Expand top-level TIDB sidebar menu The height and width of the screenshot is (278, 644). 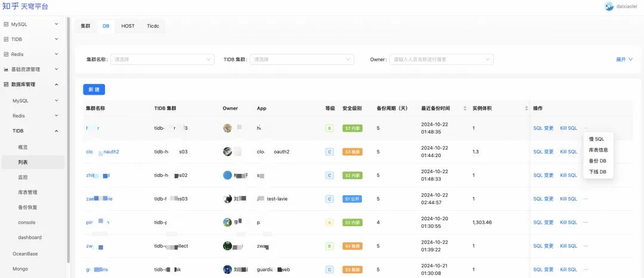[56, 39]
